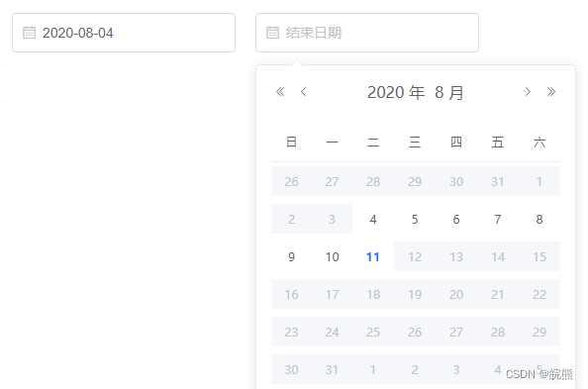Click disabled date 16
This screenshot has width=588, height=389.
pyautogui.click(x=291, y=294)
